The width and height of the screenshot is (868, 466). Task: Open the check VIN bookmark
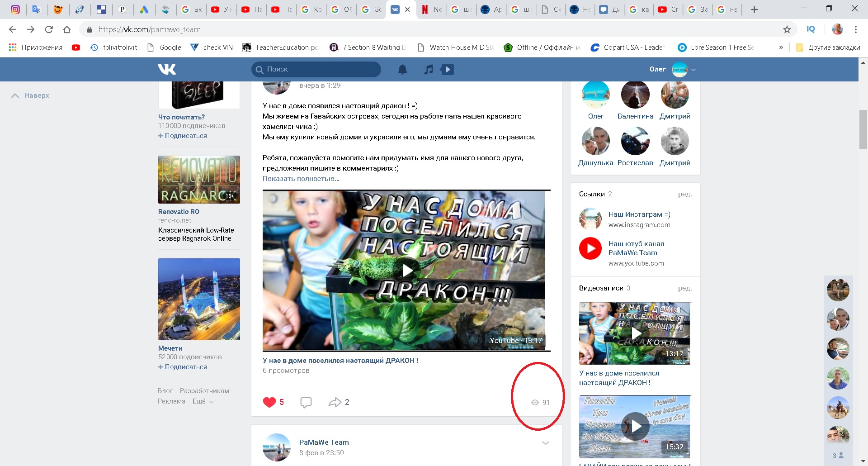coord(212,48)
